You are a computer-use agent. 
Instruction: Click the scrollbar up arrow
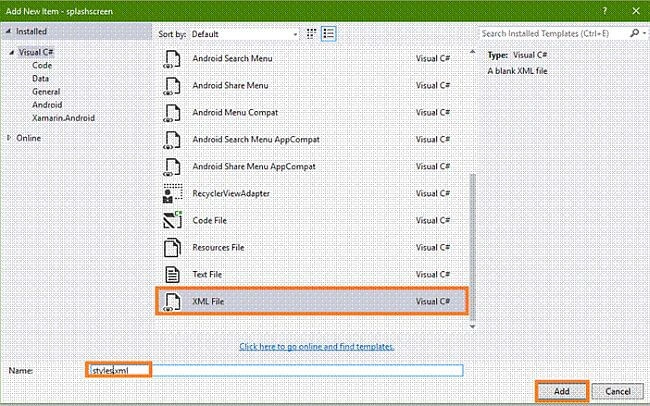tap(472, 52)
